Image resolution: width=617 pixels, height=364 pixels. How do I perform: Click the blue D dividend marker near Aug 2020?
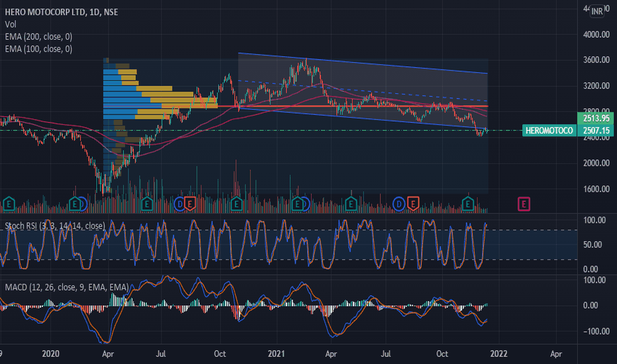[179, 204]
